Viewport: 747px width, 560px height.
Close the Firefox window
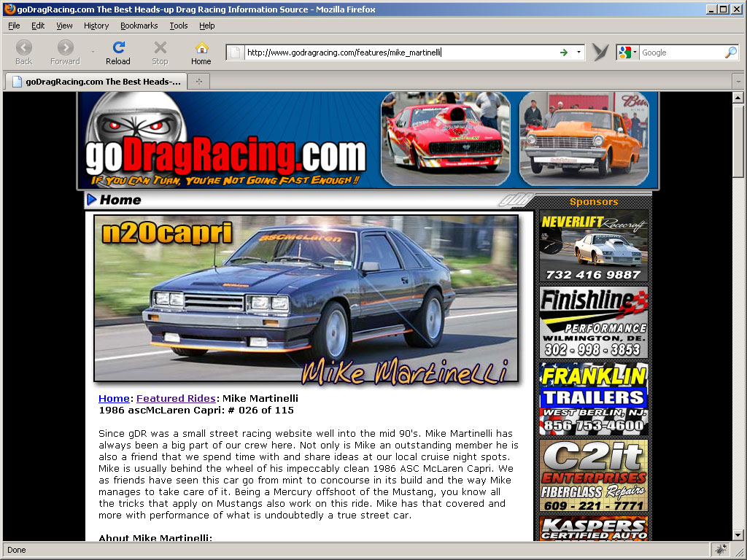point(736,9)
